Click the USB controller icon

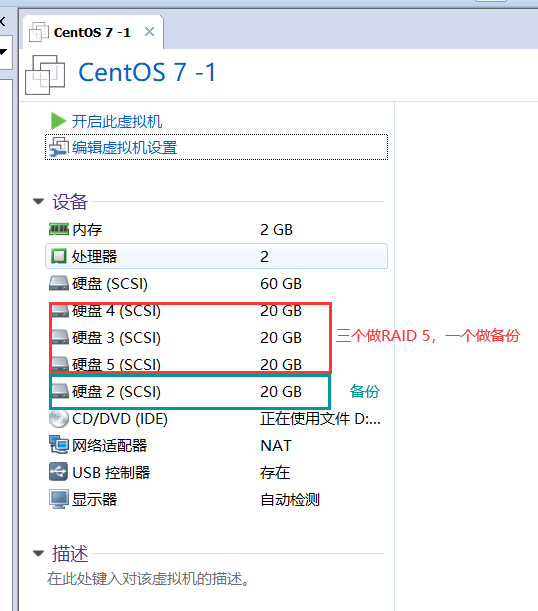(x=58, y=472)
